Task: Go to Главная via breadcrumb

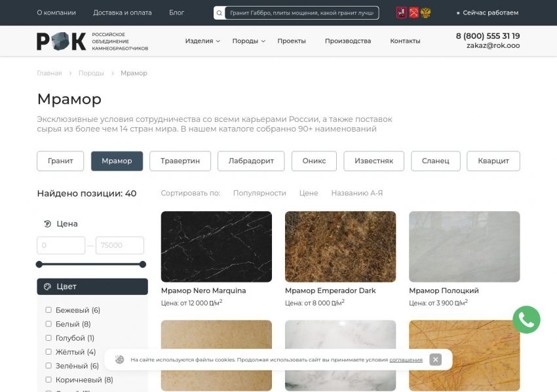Action: [x=49, y=73]
